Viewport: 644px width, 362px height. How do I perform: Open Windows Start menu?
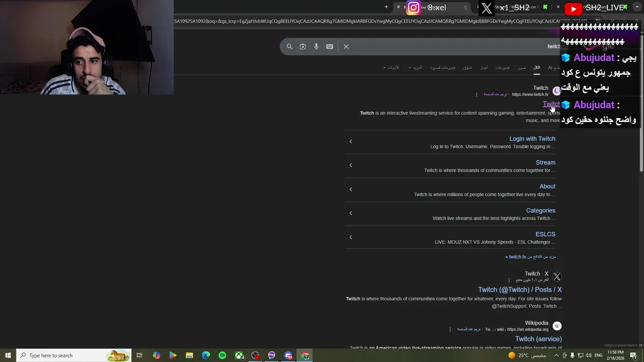(8, 355)
